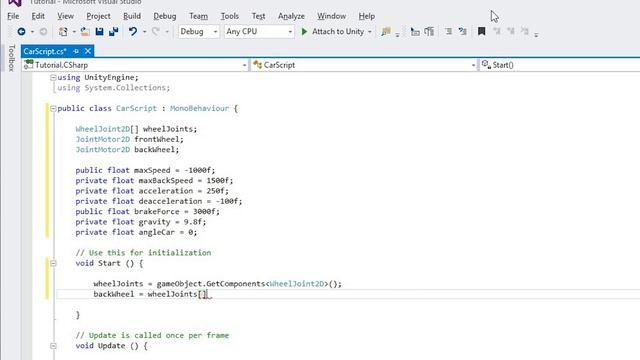The image size is (640, 360).
Task: Close the CarScript.cs tab
Action: pos(88,51)
